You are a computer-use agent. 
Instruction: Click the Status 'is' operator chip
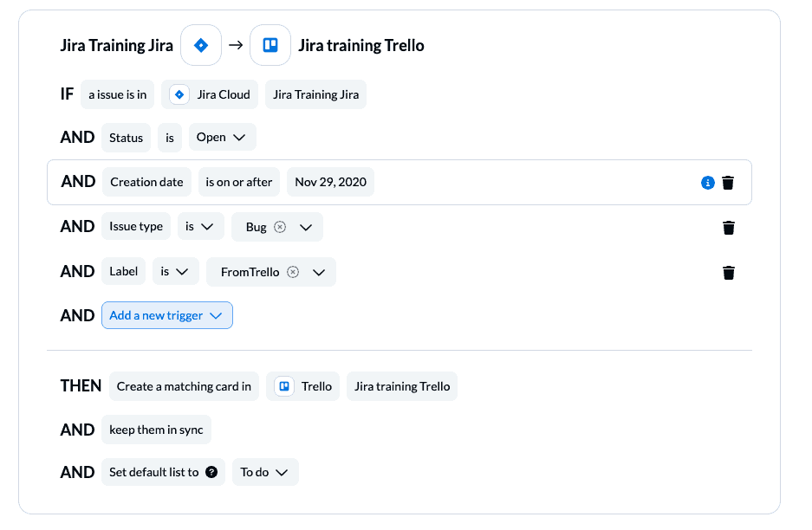(x=170, y=138)
